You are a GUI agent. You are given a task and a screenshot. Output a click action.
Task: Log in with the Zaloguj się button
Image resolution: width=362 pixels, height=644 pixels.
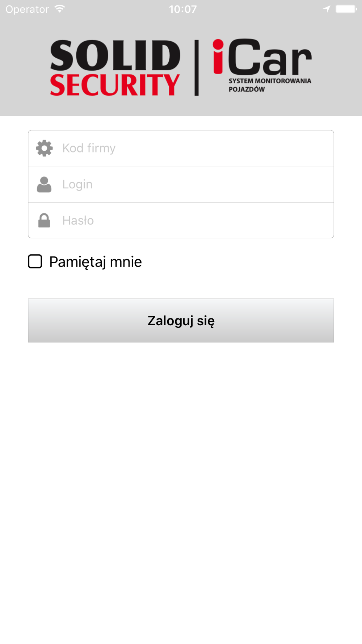[x=181, y=321]
